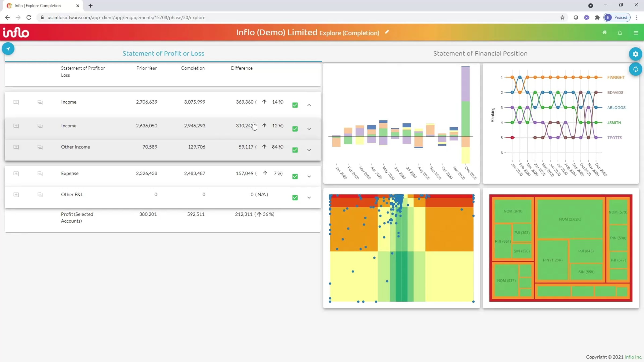This screenshot has height=362, width=644.
Task: Open the hamburger menu in header
Action: (x=636, y=33)
